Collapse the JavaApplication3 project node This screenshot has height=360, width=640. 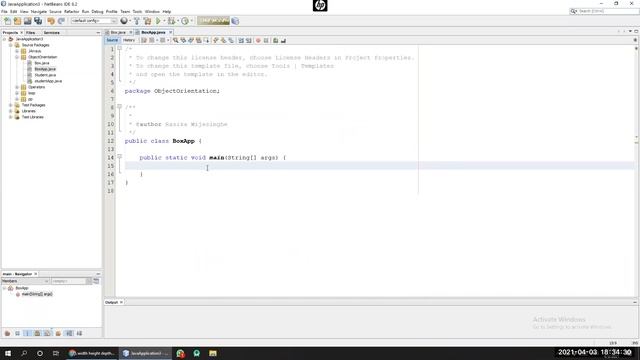pos(4,39)
